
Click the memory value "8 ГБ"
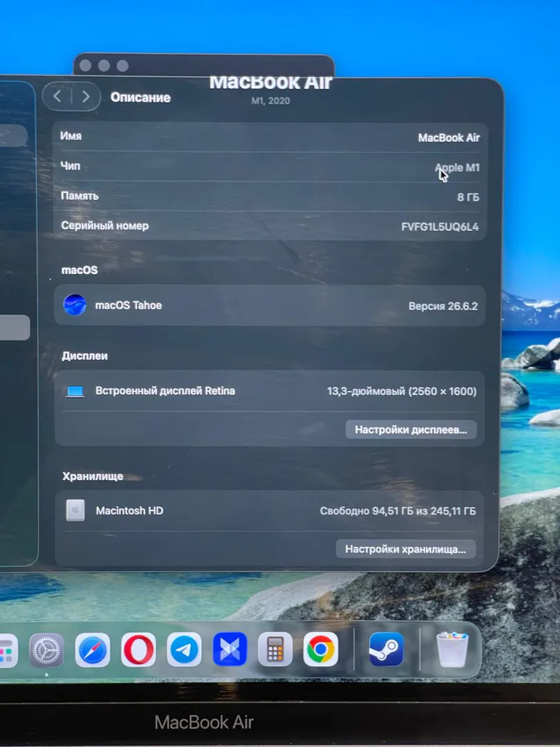click(x=468, y=197)
